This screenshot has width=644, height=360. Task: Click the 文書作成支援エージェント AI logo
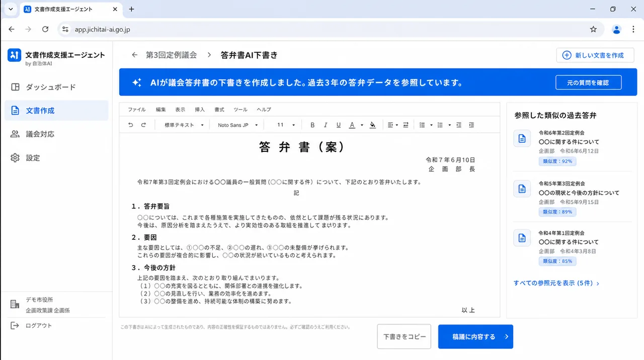tap(14, 55)
